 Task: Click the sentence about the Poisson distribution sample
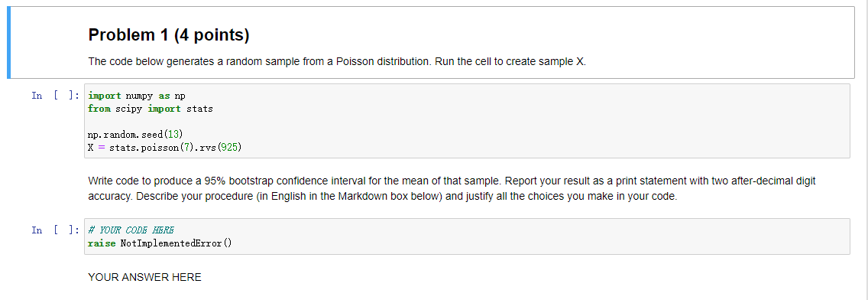336,61
